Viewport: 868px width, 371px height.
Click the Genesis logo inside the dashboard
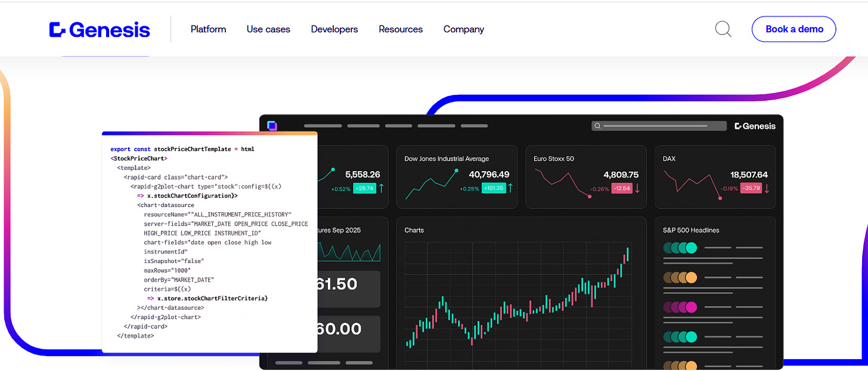[x=755, y=126]
